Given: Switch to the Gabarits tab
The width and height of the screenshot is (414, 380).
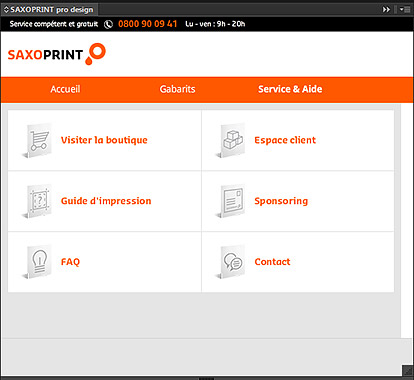Looking at the screenshot, I should pyautogui.click(x=177, y=89).
